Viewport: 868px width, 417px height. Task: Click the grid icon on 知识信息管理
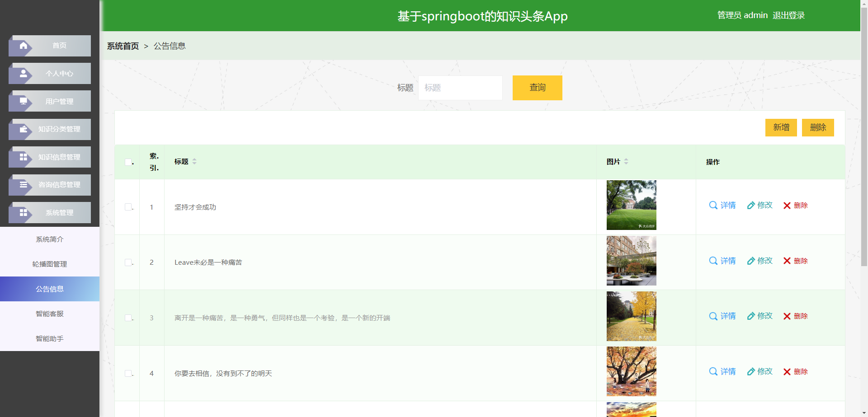(24, 157)
